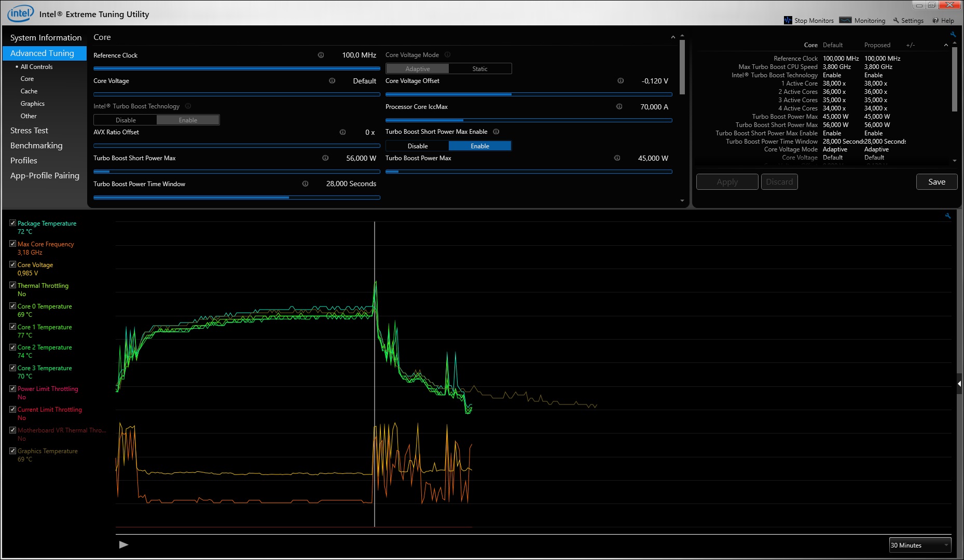Show info for Reference Clock
Viewport: 964px width, 560px height.
pyautogui.click(x=321, y=55)
